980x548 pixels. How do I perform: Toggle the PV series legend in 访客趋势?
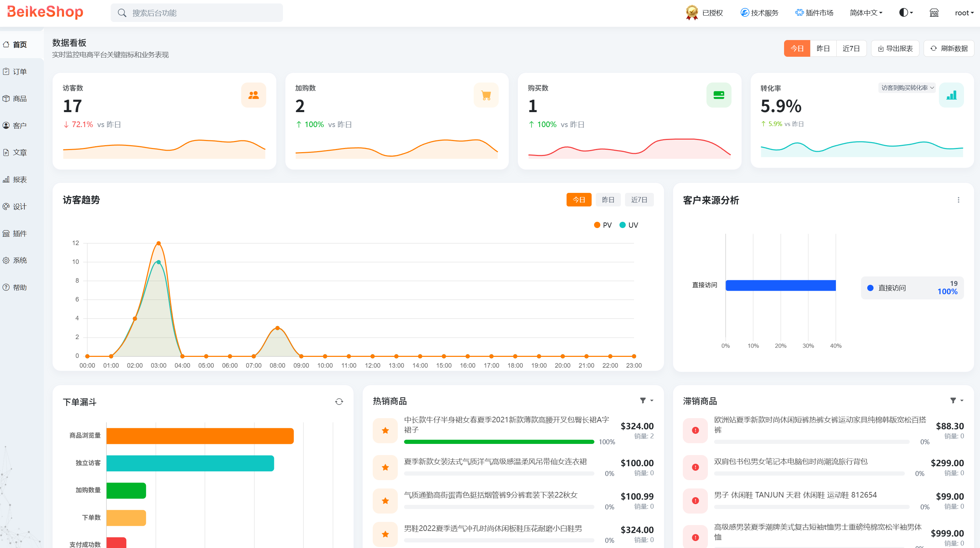603,225
